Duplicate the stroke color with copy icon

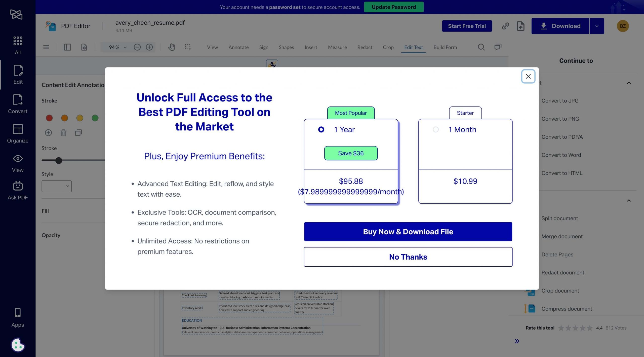click(x=78, y=133)
